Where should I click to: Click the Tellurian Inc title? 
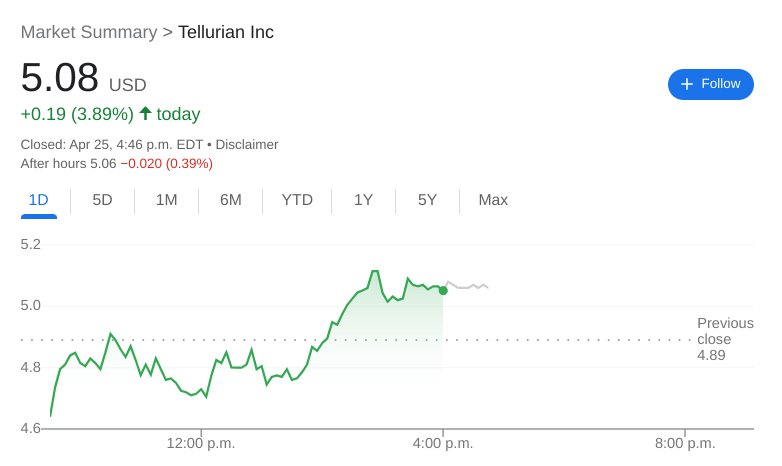tap(226, 32)
